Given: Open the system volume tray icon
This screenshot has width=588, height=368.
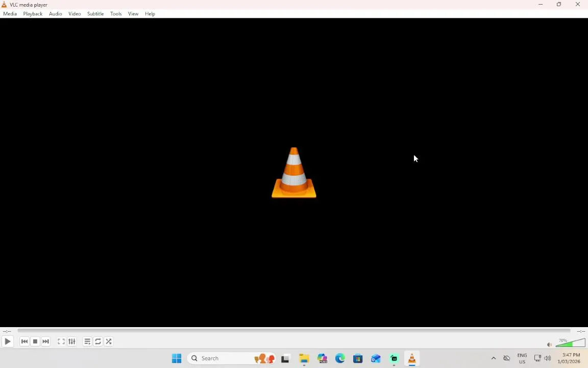Looking at the screenshot, I should pyautogui.click(x=548, y=358).
